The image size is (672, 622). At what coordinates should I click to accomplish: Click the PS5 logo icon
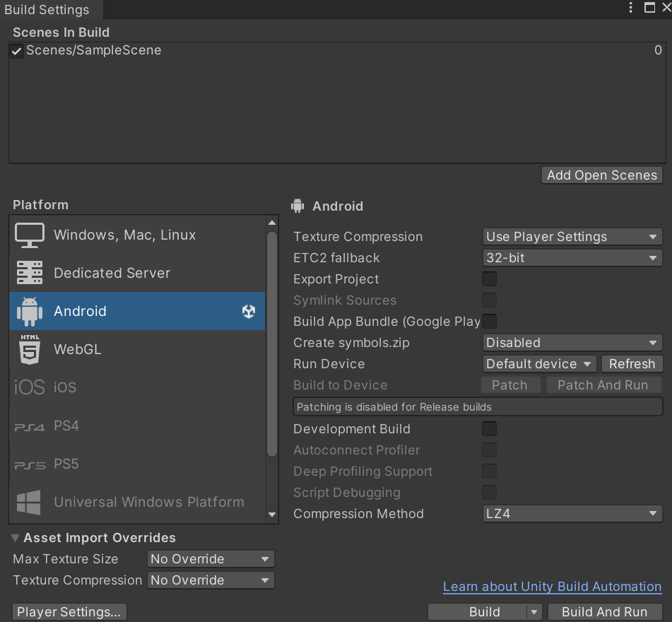(30, 465)
